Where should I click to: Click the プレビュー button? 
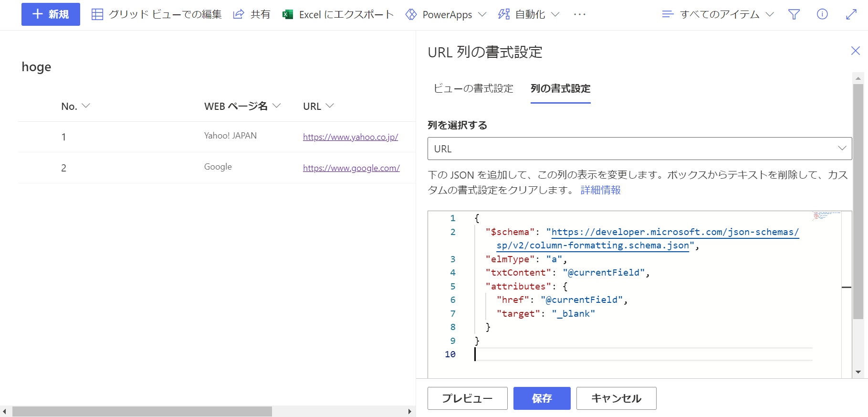[x=468, y=398]
